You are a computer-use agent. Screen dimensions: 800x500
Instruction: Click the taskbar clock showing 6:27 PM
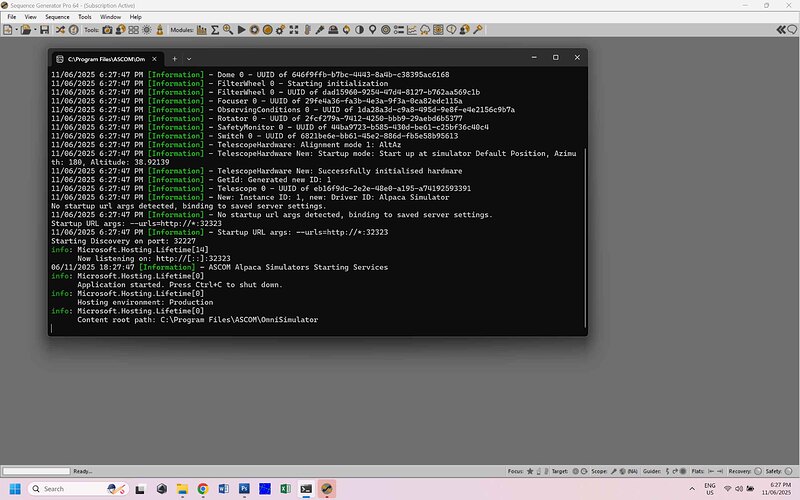pyautogui.click(x=776, y=489)
